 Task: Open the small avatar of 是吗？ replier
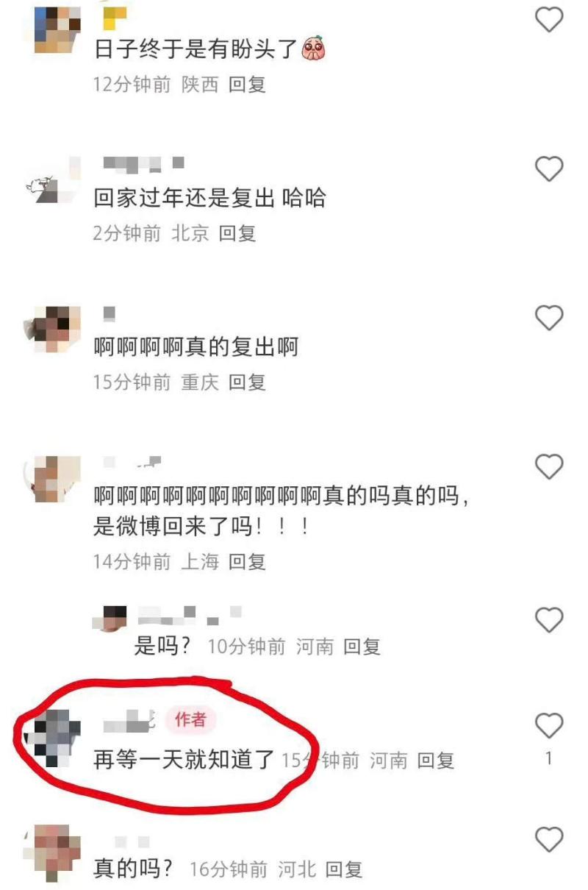tap(114, 619)
